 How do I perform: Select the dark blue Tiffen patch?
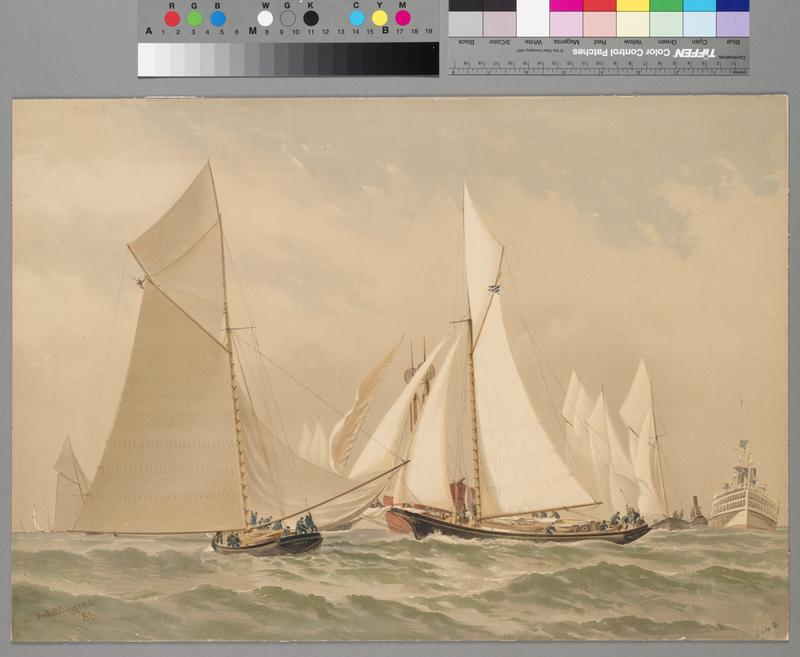[733, 5]
